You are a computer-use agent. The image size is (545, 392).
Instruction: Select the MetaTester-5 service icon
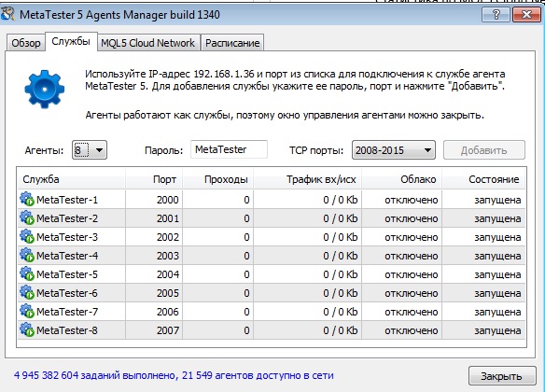(27, 273)
